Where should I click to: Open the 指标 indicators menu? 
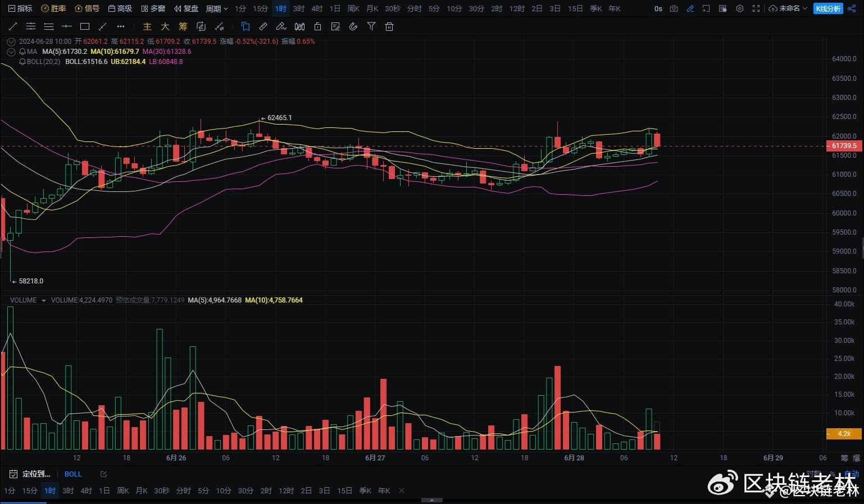coord(20,8)
